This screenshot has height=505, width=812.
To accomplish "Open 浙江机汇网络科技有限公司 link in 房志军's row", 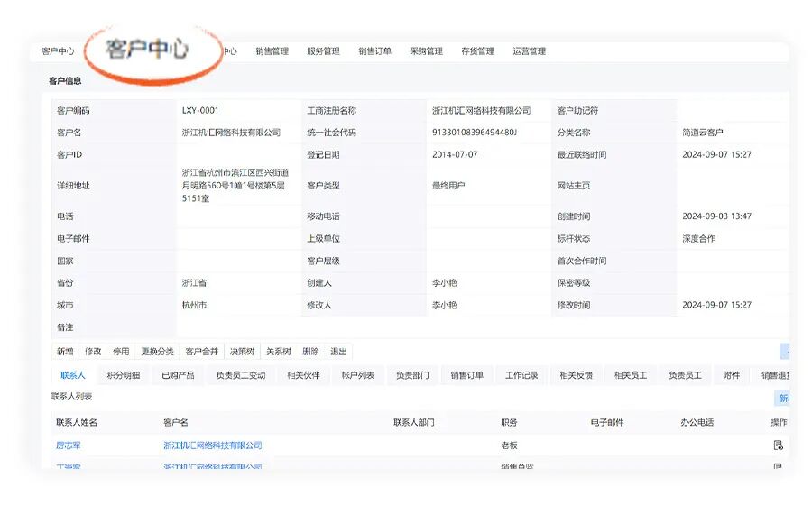I will coord(213,445).
